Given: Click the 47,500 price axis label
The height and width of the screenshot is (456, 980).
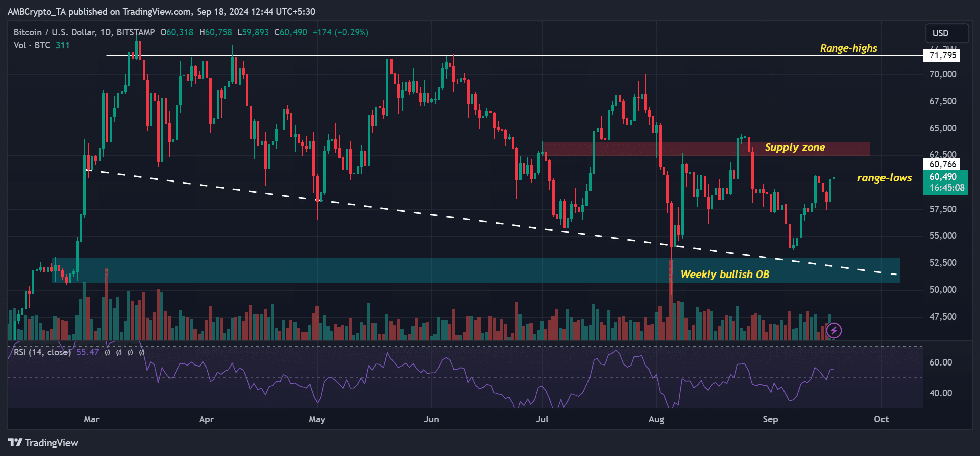Looking at the screenshot, I should tap(943, 317).
